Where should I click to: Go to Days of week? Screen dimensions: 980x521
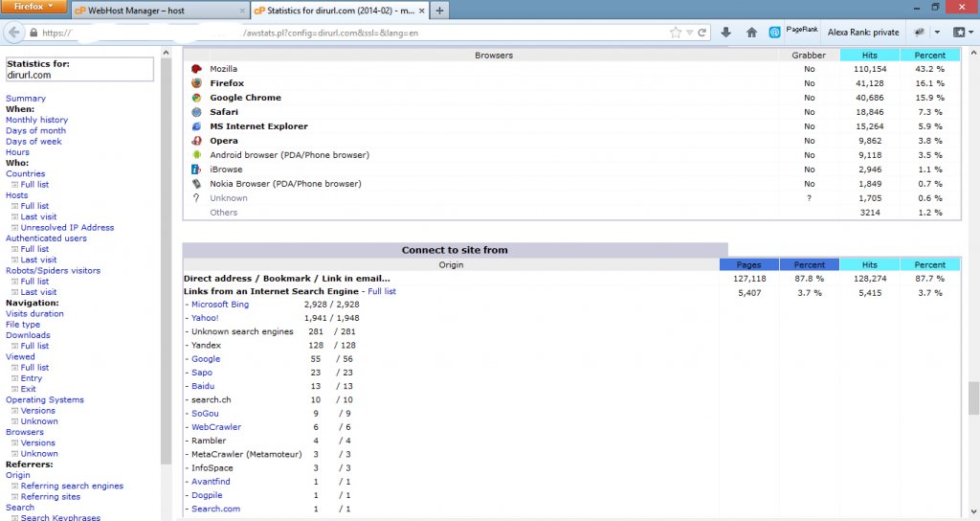click(x=33, y=142)
